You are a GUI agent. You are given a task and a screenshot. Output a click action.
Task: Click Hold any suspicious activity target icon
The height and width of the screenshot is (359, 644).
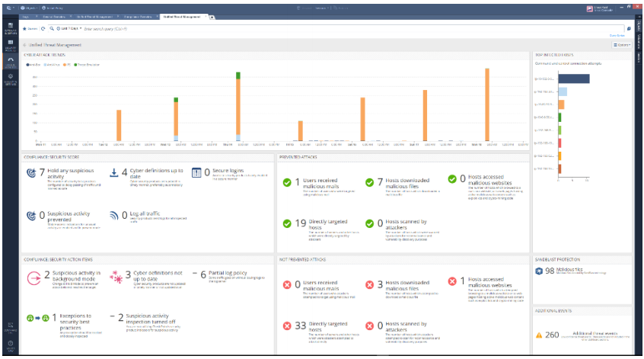[31, 173]
